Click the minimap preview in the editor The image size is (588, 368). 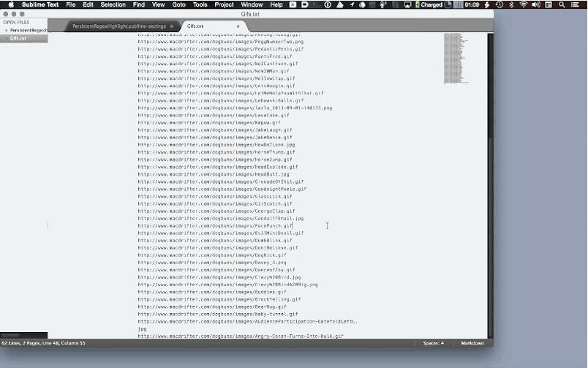click(456, 59)
